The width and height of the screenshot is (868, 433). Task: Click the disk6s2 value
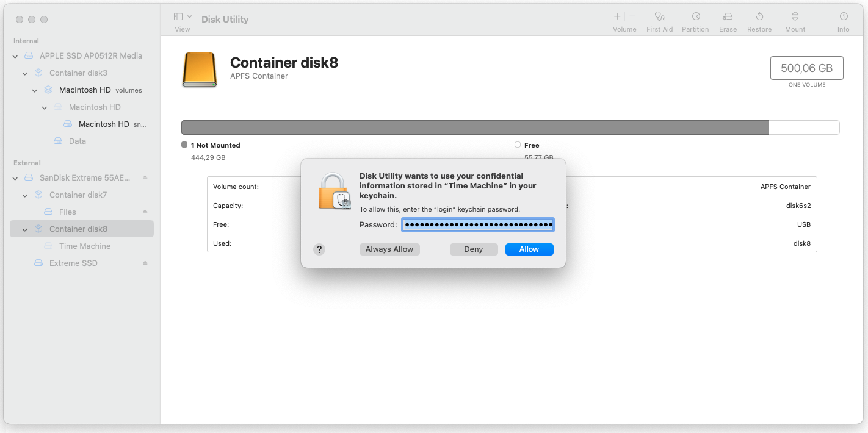click(x=798, y=206)
